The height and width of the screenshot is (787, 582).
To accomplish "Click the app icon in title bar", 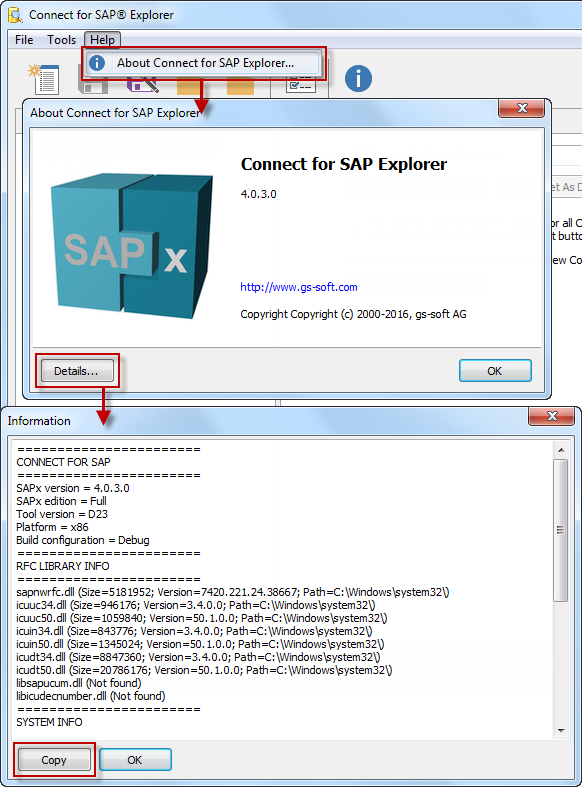I will 16,15.
